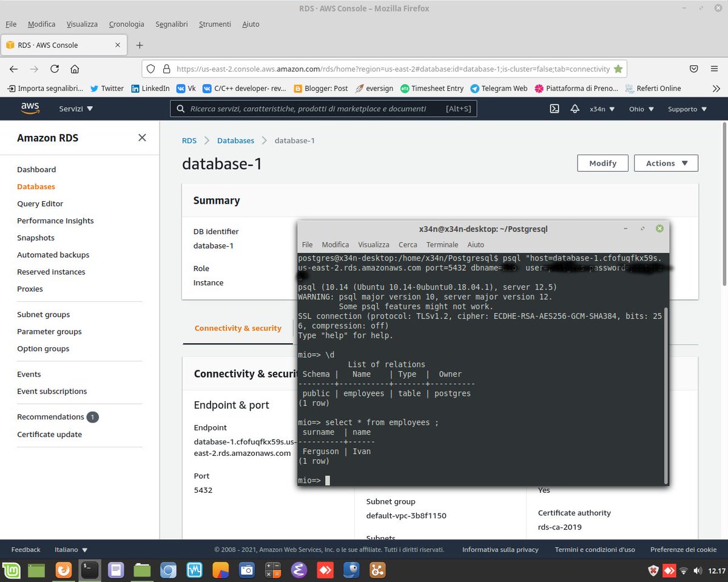Close the Amazon RDS sidebar with X
Screen dimensions: 728x582
pos(142,138)
